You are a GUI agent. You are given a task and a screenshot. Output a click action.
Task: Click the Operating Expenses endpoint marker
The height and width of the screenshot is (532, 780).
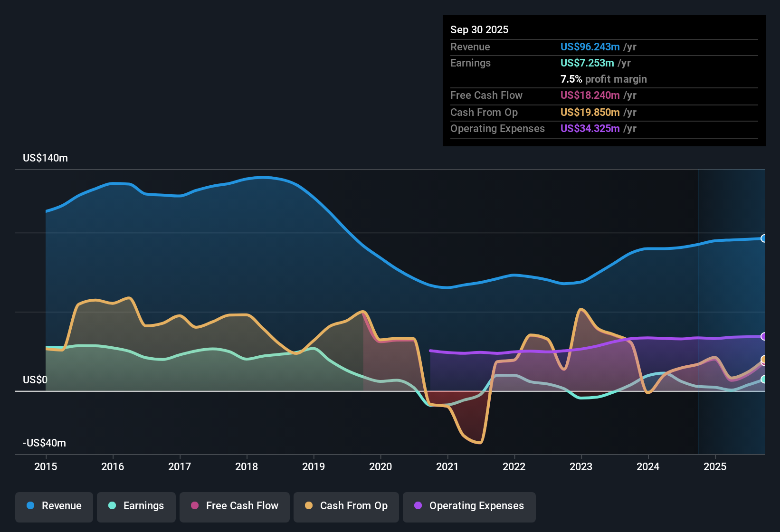763,336
